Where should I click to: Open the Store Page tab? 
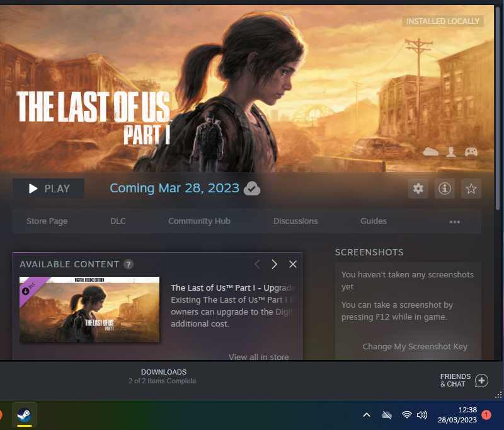[x=47, y=221]
